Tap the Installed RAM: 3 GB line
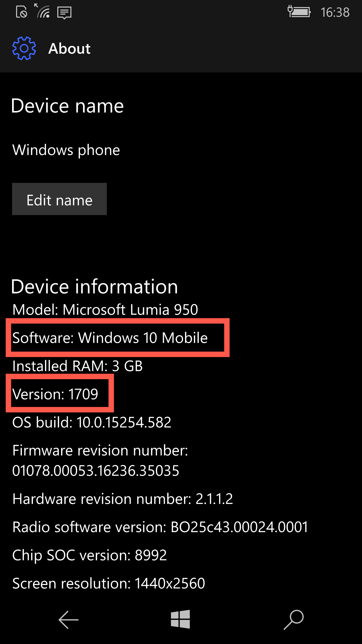This screenshot has width=362, height=644. (x=78, y=366)
